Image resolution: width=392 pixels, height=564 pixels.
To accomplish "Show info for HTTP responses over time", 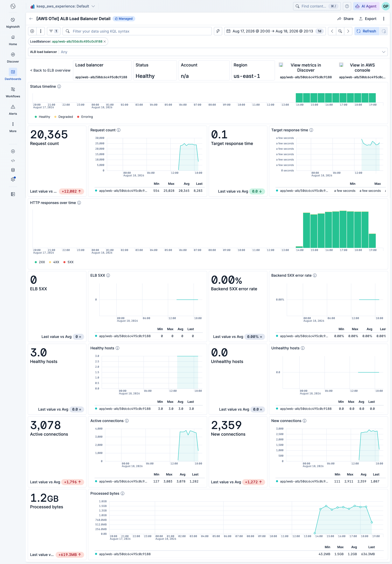I will tap(79, 203).
